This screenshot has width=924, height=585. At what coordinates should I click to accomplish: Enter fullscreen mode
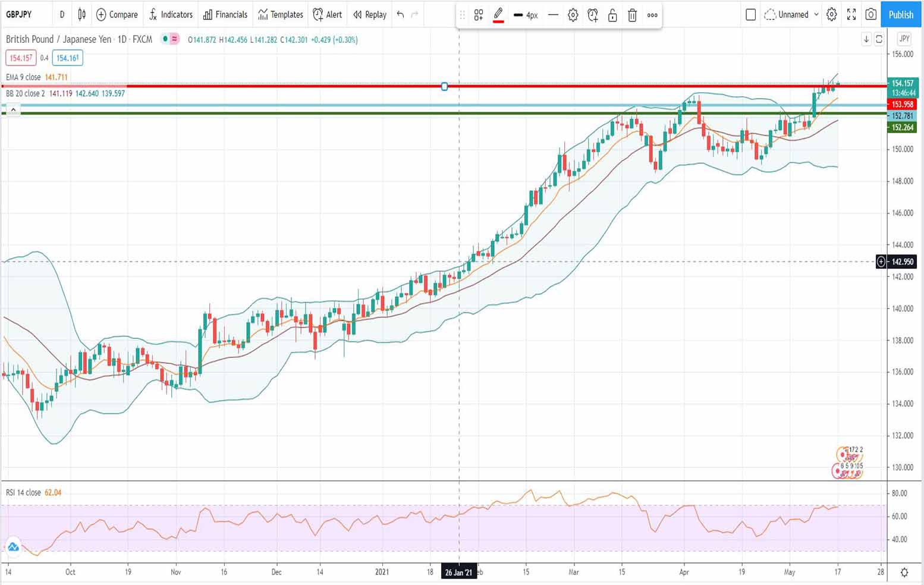click(x=851, y=14)
